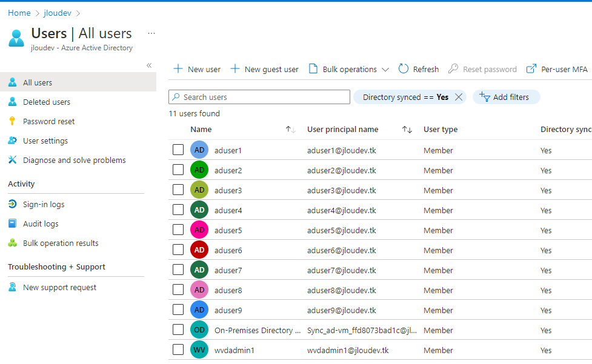Click the User type column header
The width and height of the screenshot is (592, 364).
click(x=441, y=130)
